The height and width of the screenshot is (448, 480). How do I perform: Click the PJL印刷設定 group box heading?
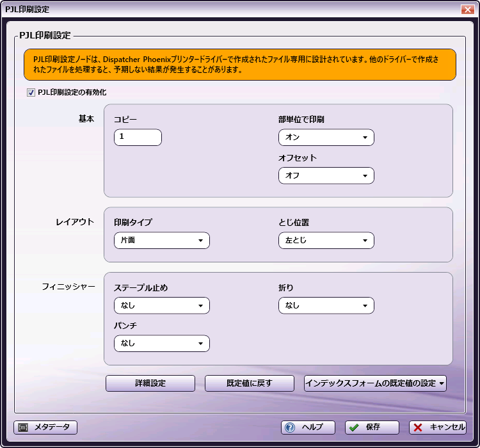(45, 36)
